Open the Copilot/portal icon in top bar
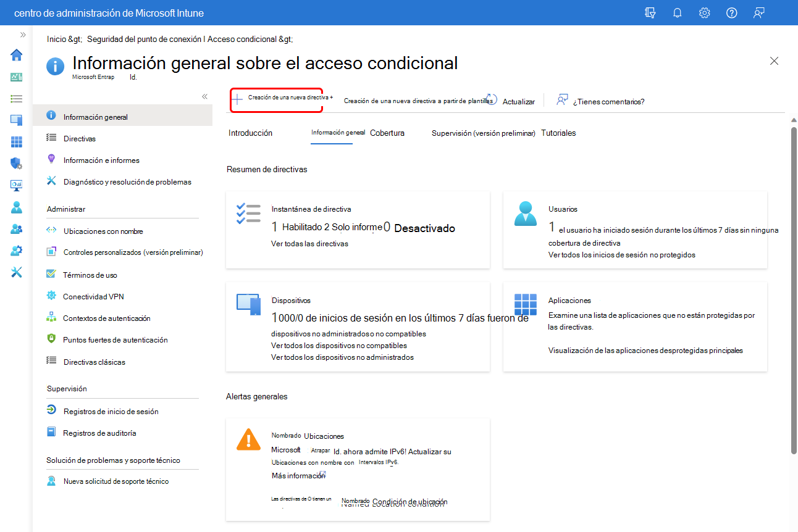The width and height of the screenshot is (798, 532). pyautogui.click(x=650, y=12)
